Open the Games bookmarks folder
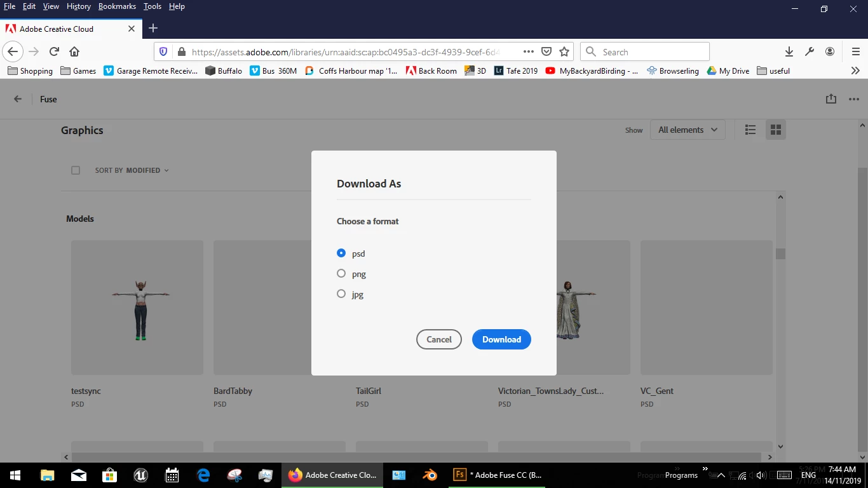This screenshot has width=868, height=488. (78, 71)
